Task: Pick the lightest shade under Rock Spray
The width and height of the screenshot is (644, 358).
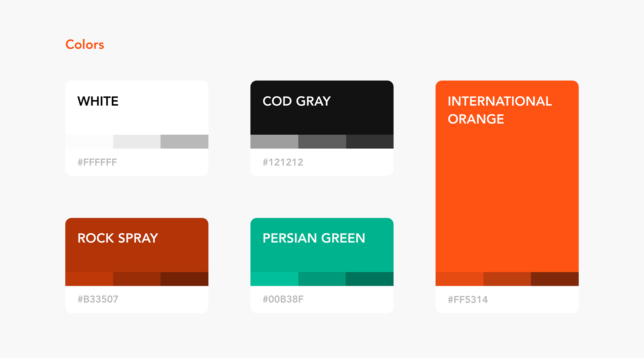Action: click(89, 279)
